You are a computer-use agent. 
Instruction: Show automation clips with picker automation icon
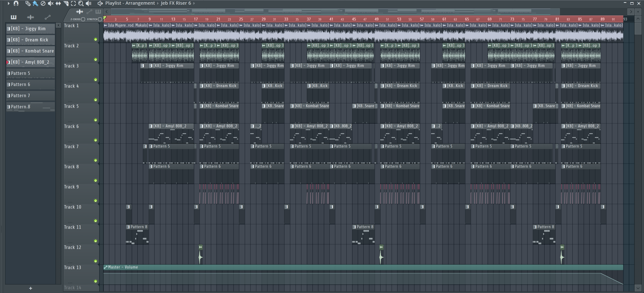click(48, 17)
